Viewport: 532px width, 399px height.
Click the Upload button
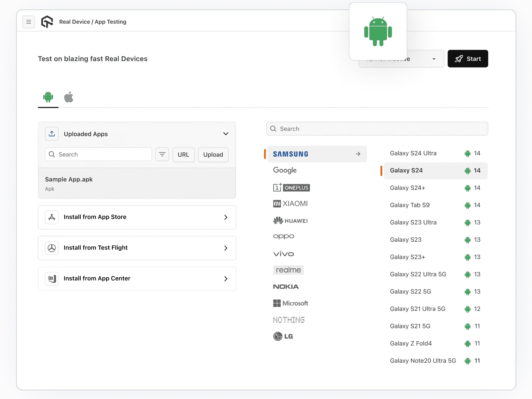click(x=213, y=154)
